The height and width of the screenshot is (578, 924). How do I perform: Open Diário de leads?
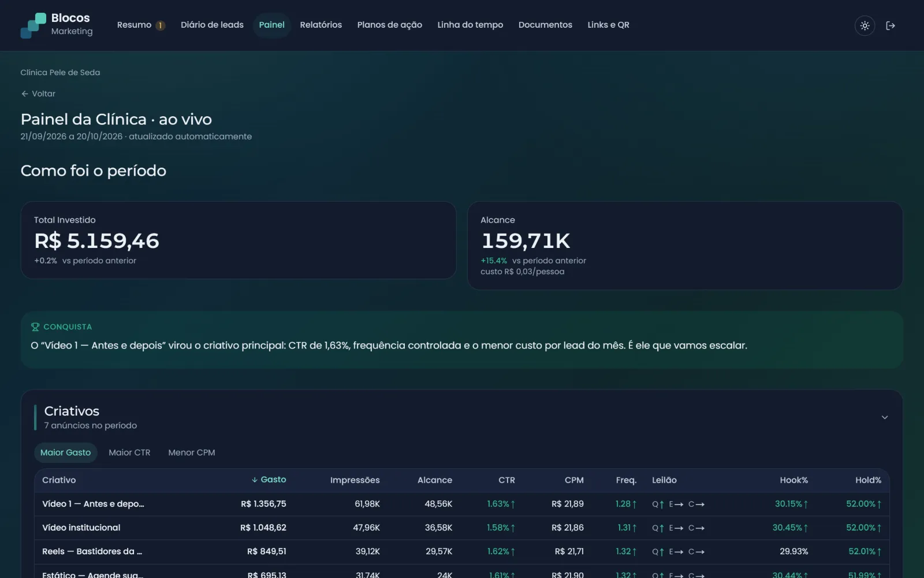212,25
